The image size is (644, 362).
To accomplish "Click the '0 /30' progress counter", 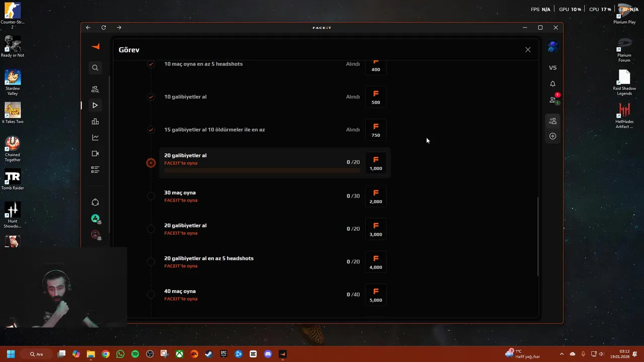I will click(x=353, y=196).
